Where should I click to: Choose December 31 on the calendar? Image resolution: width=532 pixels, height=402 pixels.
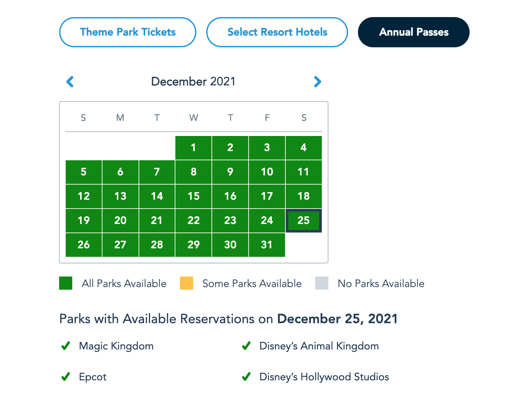click(x=267, y=245)
